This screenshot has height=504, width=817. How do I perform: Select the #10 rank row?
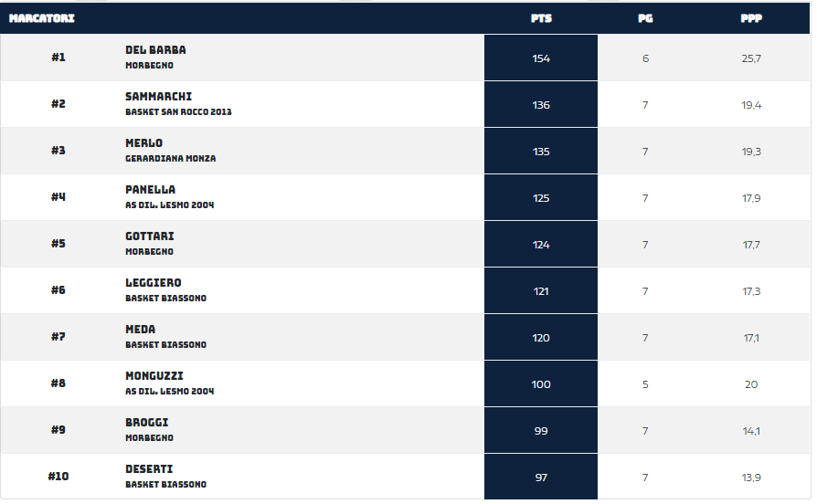click(405, 477)
